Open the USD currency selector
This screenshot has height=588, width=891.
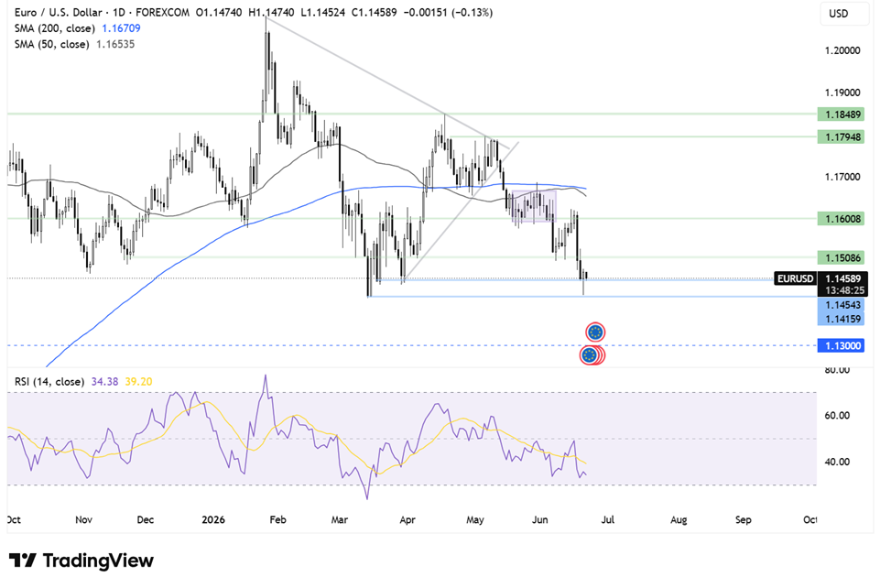click(x=843, y=14)
